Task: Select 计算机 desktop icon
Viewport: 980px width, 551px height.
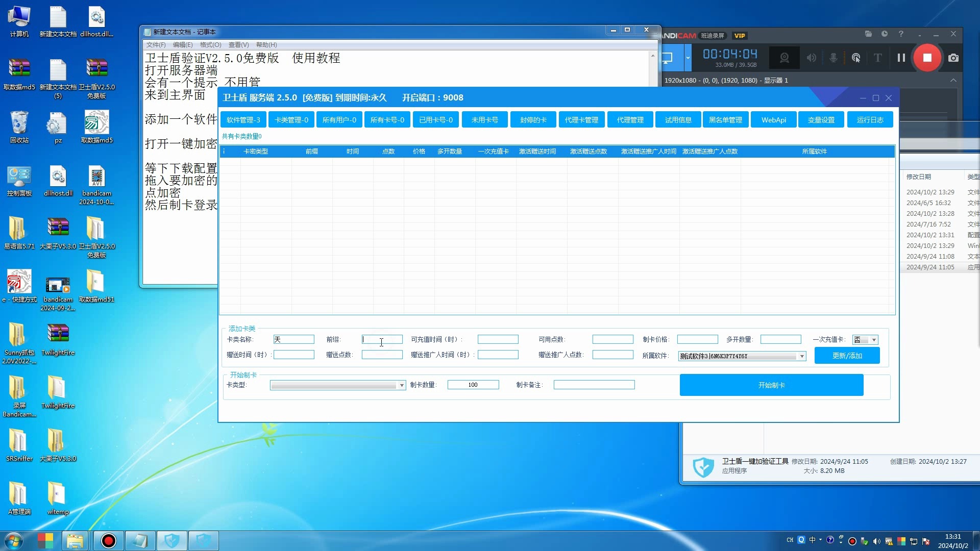Action: (19, 21)
